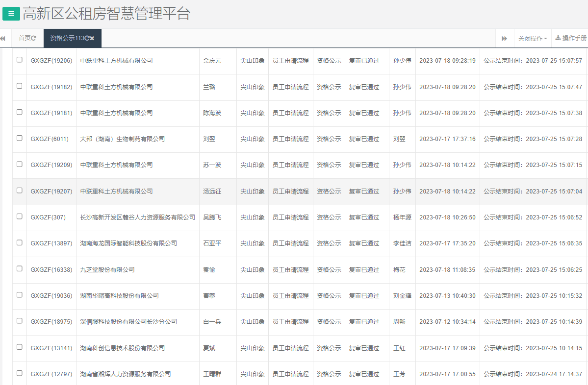The width and height of the screenshot is (588, 385).
Task: Click 公示结束时间 2023-07-24 17:14:37
Action: (533, 374)
